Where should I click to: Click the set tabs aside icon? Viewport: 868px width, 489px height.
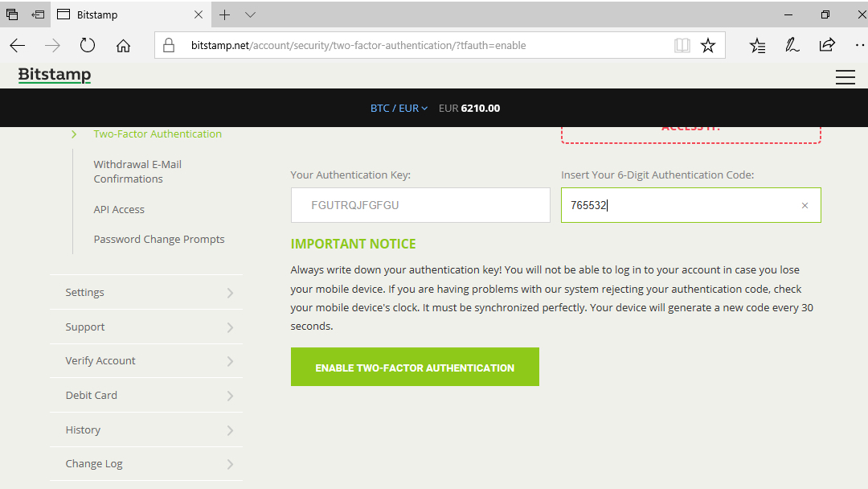38,14
